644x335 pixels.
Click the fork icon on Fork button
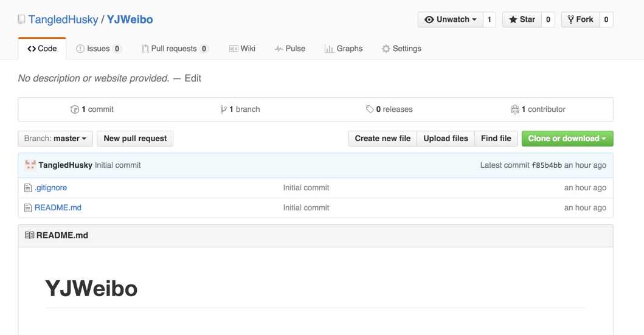[571, 19]
